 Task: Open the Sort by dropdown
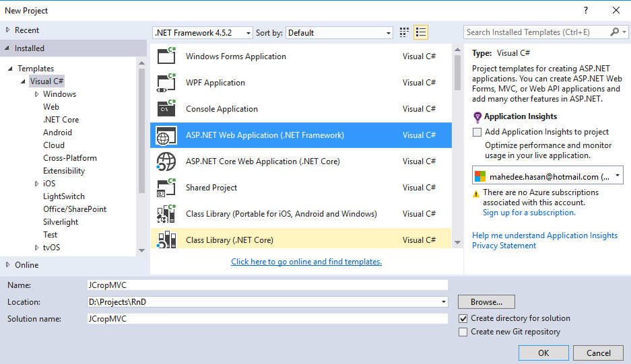pyautogui.click(x=339, y=33)
